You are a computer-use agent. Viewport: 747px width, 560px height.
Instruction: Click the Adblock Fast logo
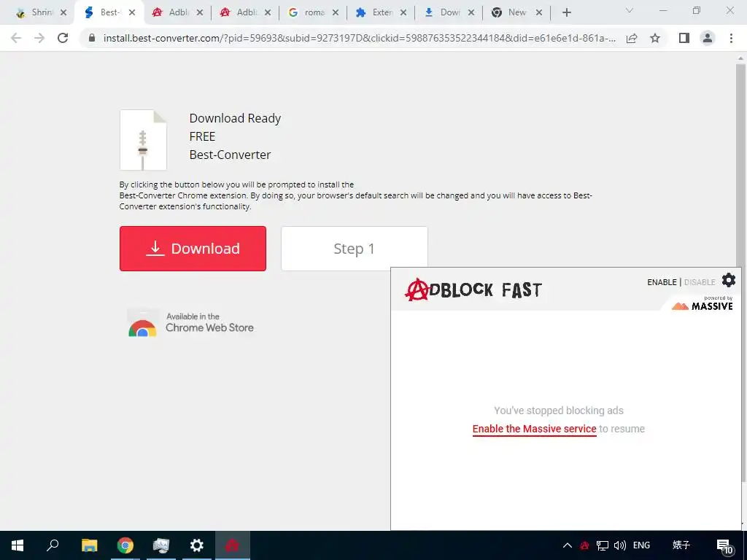click(473, 289)
